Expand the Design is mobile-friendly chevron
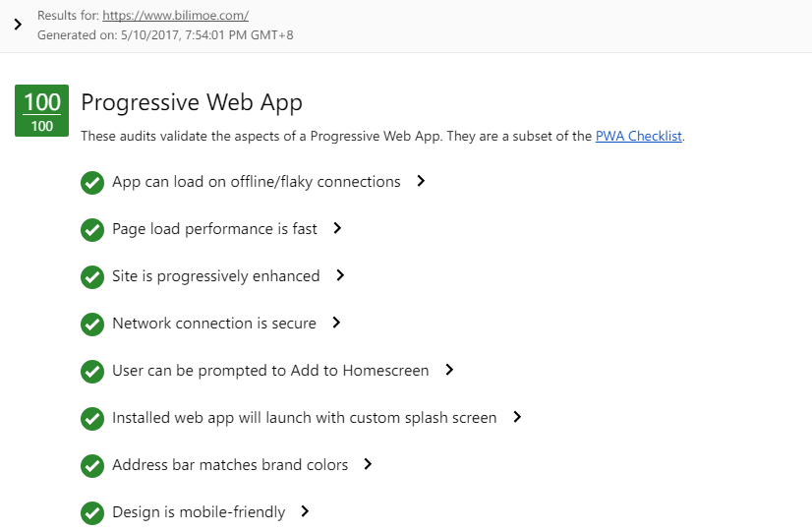The height and width of the screenshot is (532, 812). [x=305, y=511]
